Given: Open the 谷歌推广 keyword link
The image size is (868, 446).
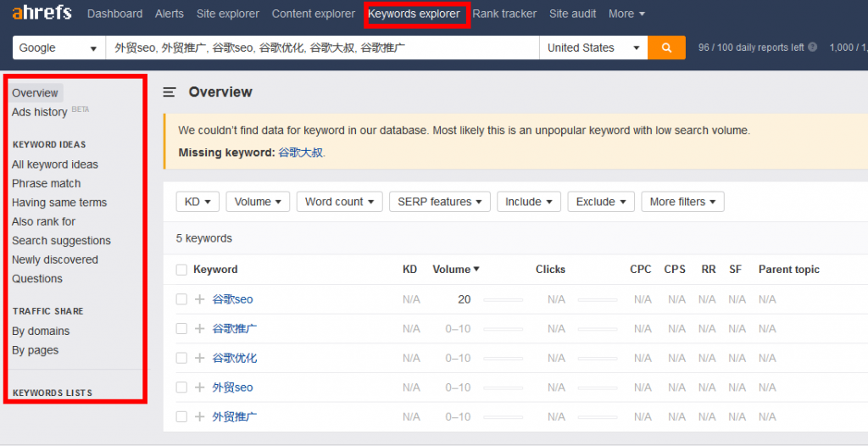Looking at the screenshot, I should coord(235,328).
